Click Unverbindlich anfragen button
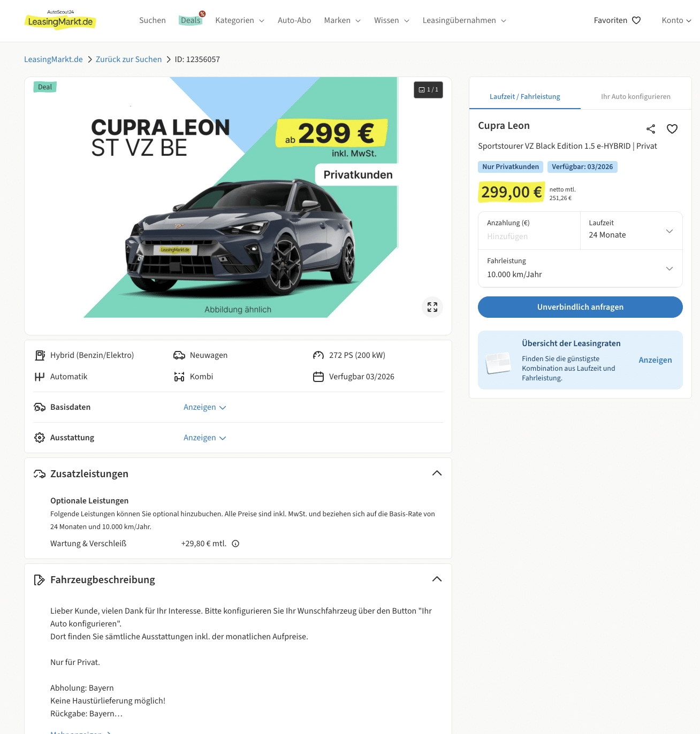 click(x=580, y=307)
